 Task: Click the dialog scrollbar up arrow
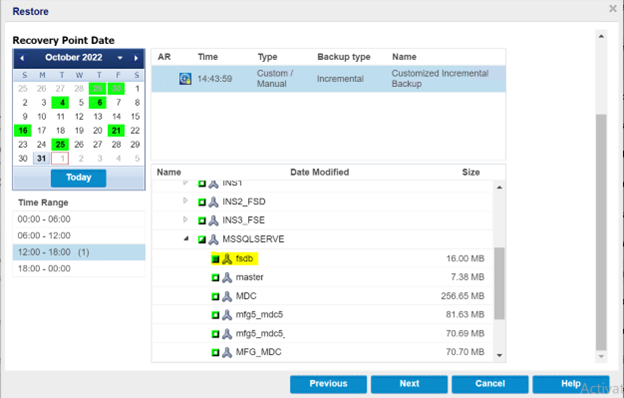(601, 36)
